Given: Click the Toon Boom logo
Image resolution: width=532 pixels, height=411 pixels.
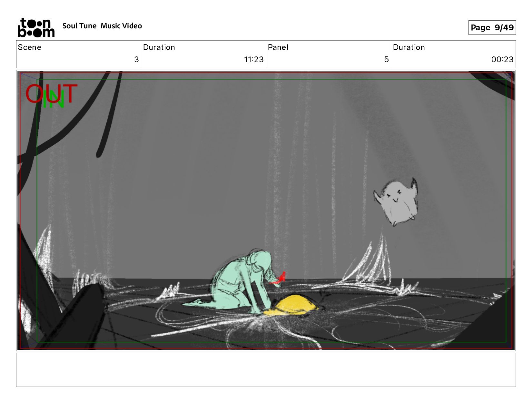Looking at the screenshot, I should [36, 27].
